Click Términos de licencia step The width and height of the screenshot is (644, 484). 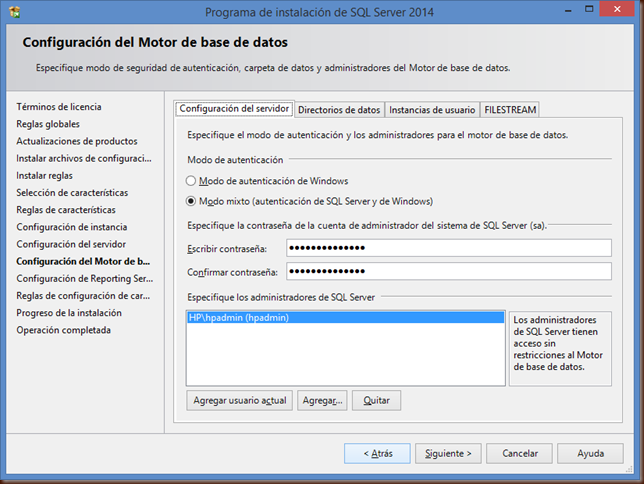59,107
